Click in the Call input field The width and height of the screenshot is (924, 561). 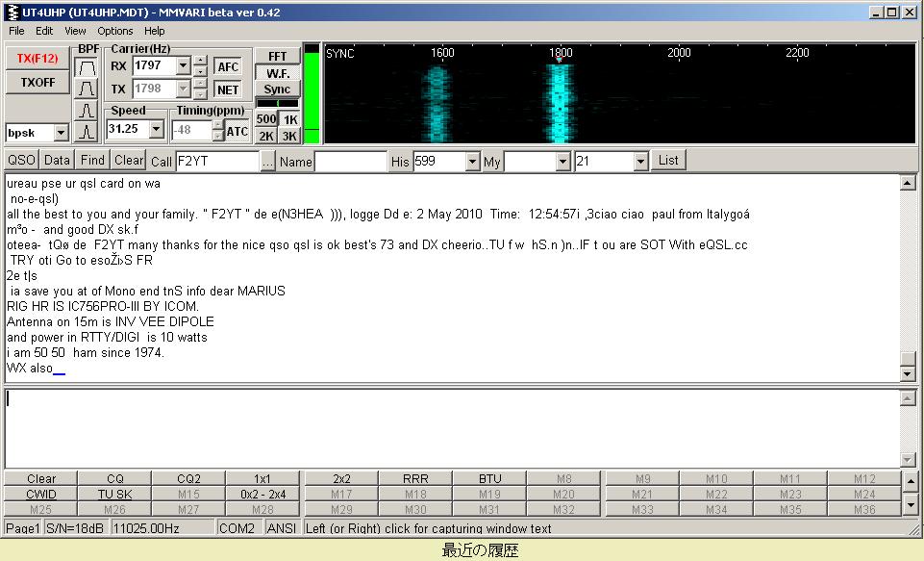coord(217,161)
